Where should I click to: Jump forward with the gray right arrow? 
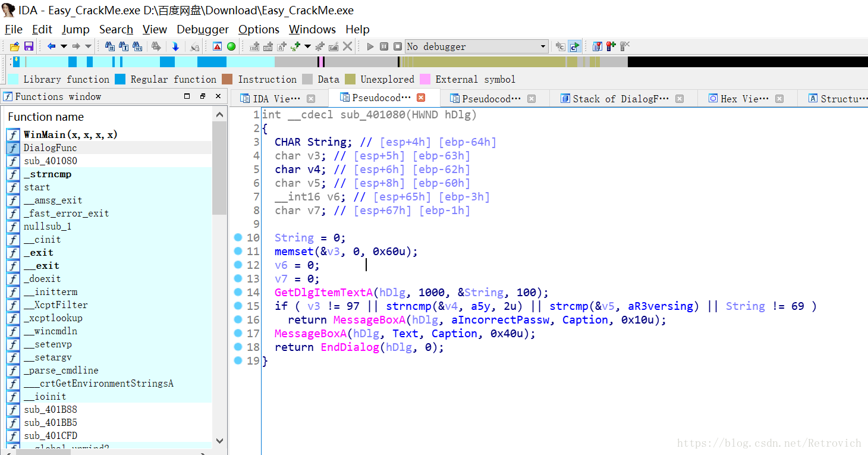coord(76,46)
